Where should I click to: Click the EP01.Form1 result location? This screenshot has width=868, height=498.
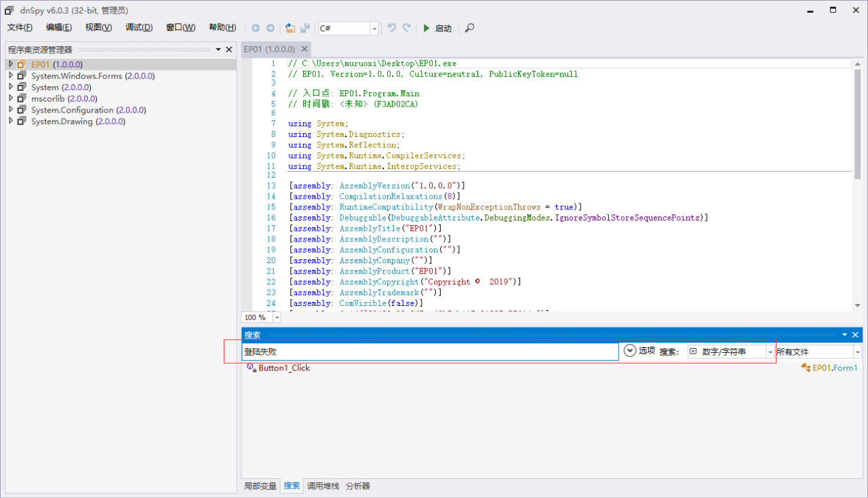(x=835, y=368)
